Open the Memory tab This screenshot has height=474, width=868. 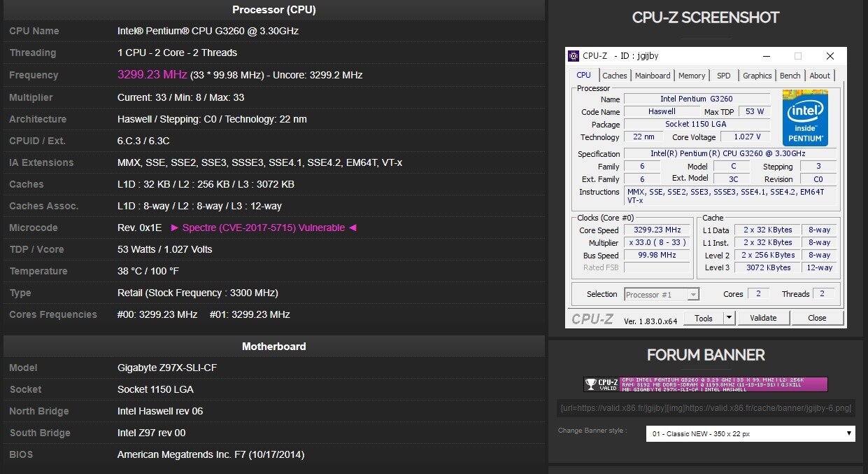692,76
